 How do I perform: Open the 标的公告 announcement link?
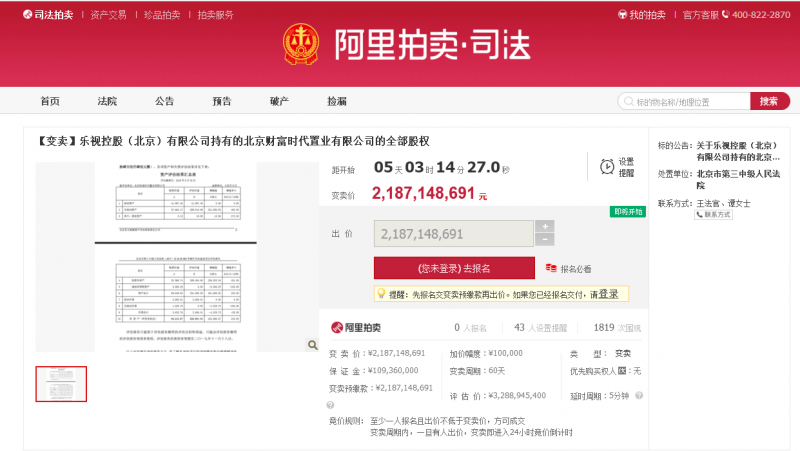click(x=738, y=151)
